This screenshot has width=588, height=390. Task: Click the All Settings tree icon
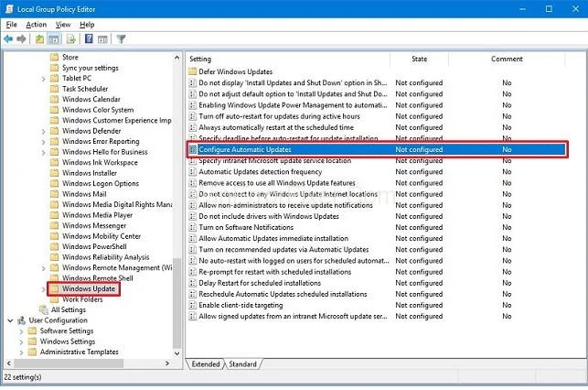(x=44, y=309)
